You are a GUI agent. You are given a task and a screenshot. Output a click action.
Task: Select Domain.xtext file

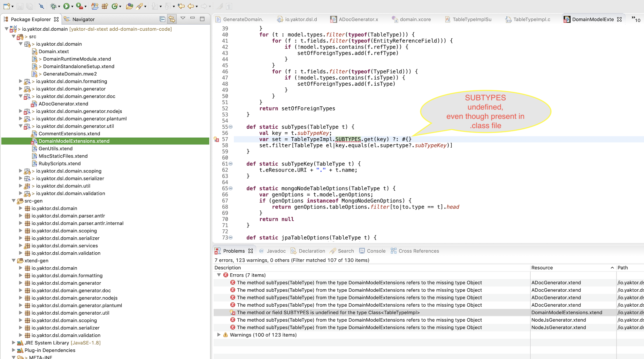coord(53,51)
